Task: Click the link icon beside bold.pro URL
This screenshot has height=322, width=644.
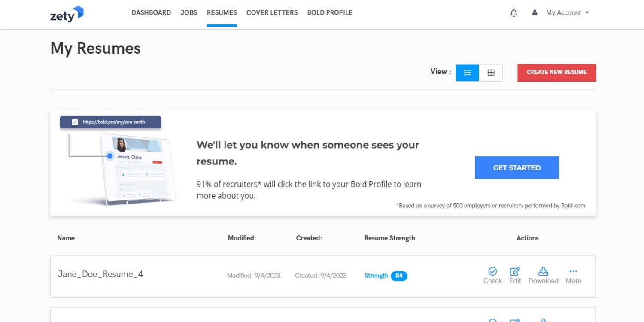Action: 75,122
